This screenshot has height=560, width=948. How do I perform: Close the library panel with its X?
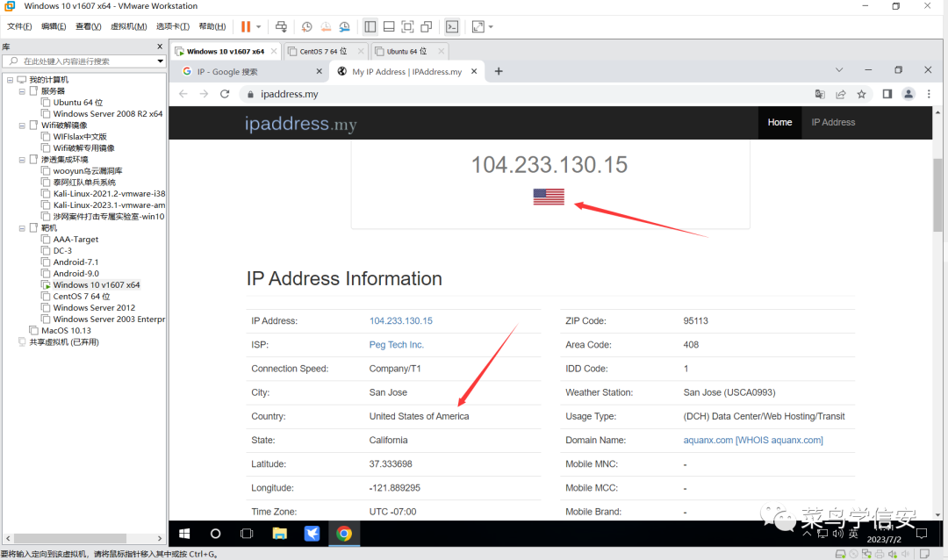pyautogui.click(x=160, y=47)
